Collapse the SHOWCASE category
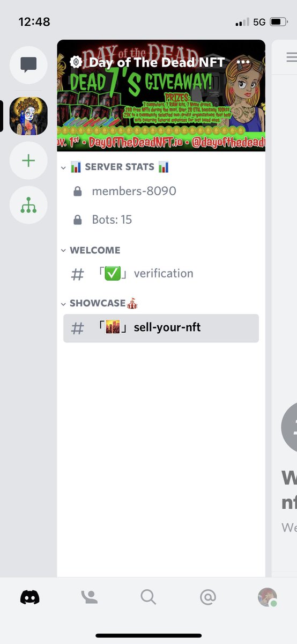Image resolution: width=297 pixels, height=644 pixels. (99, 304)
